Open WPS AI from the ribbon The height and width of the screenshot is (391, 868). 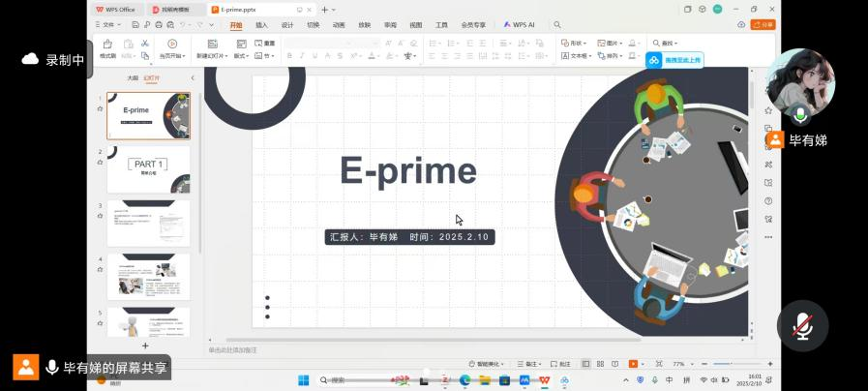point(519,24)
